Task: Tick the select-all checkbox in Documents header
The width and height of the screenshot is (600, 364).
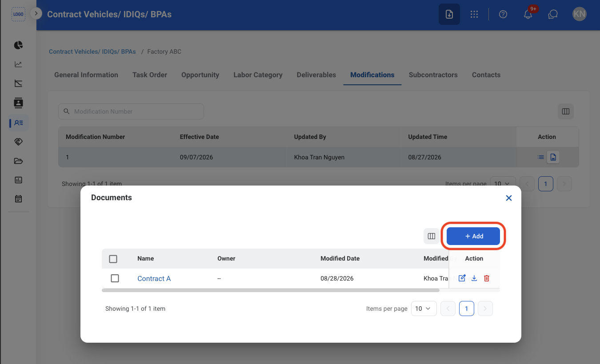Action: [113, 259]
